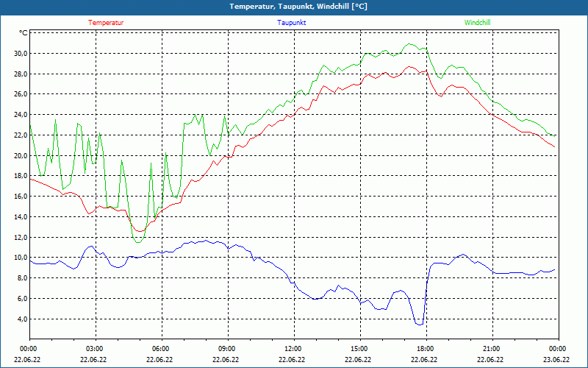The width and height of the screenshot is (588, 368).
Task: Click the 10,0 y-axis value
Action: 21,258
